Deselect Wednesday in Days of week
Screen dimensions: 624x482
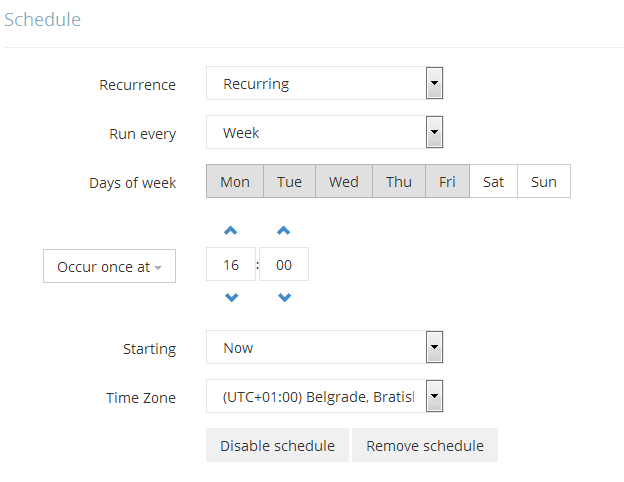(344, 182)
